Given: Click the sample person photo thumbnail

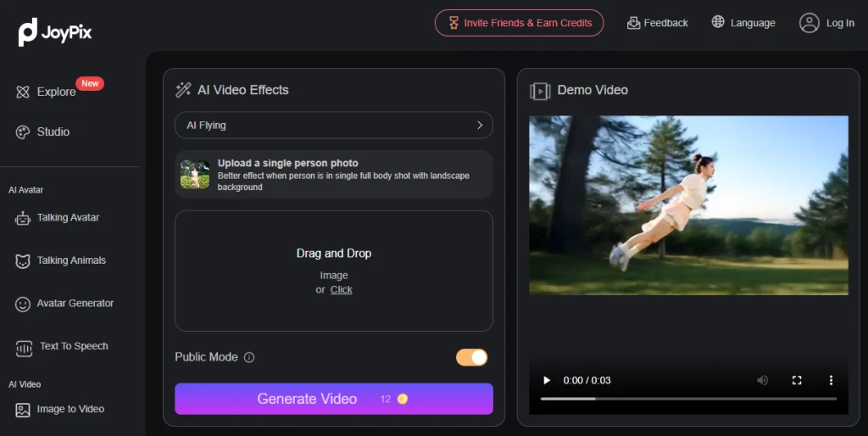Looking at the screenshot, I should 195,175.
